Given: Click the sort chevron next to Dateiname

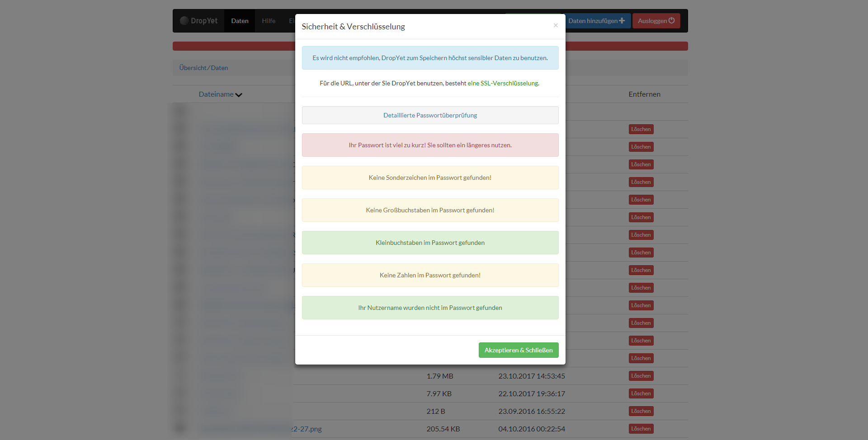Looking at the screenshot, I should coord(239,95).
